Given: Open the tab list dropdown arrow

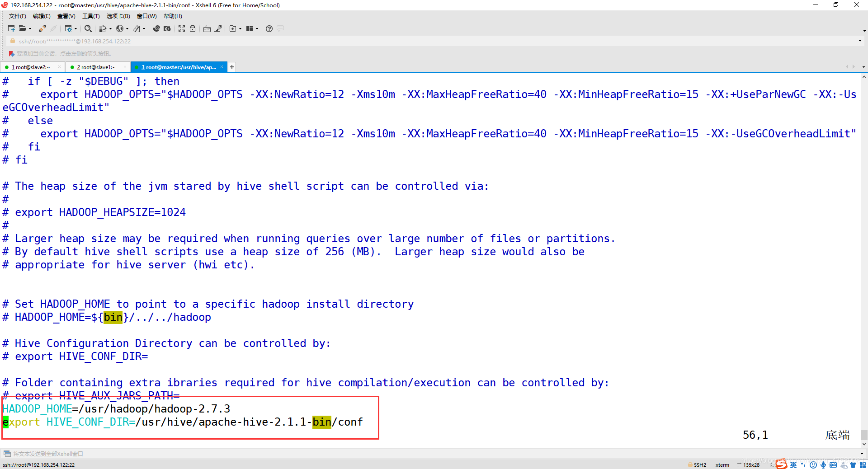Looking at the screenshot, I should coord(863,67).
